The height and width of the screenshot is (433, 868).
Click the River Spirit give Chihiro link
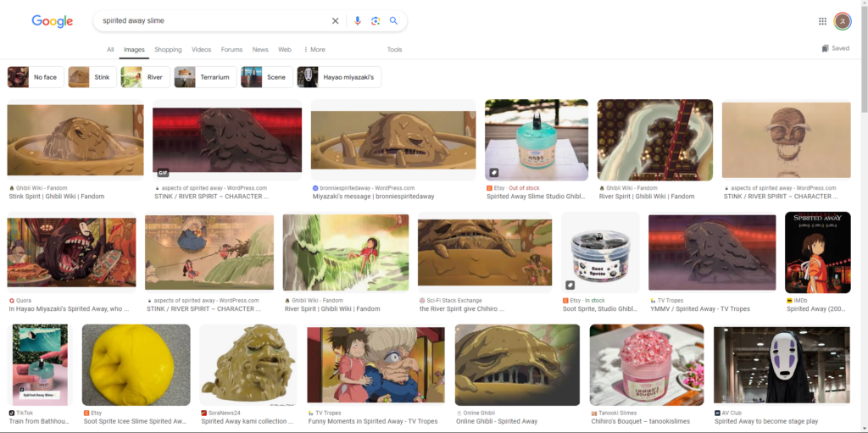click(x=462, y=309)
